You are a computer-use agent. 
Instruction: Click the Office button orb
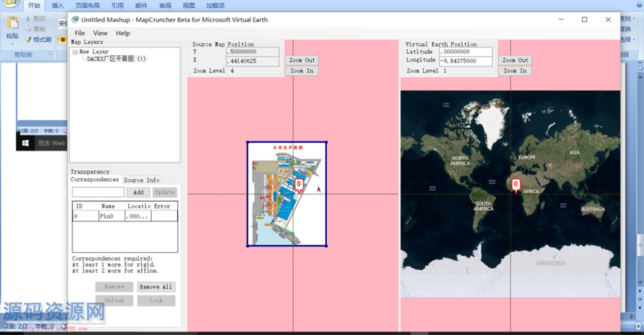point(10,3)
